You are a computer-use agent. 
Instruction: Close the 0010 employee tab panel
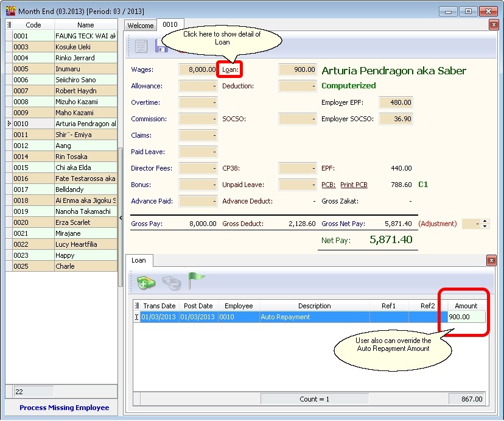click(494, 25)
